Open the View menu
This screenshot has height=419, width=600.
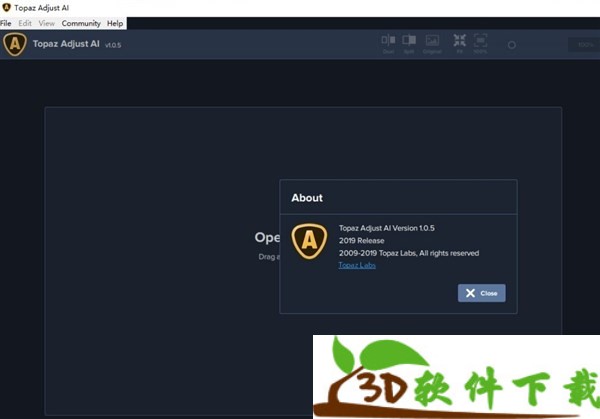tap(47, 23)
